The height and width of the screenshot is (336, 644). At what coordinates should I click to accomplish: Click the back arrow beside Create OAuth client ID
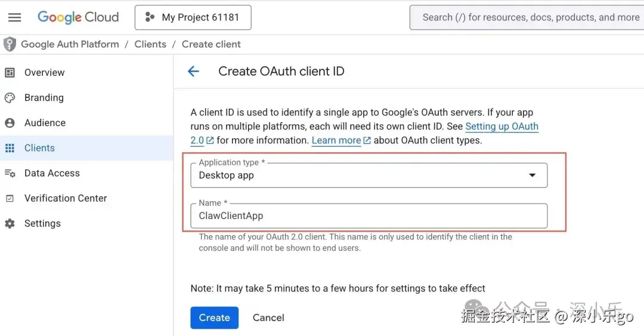[x=193, y=71]
